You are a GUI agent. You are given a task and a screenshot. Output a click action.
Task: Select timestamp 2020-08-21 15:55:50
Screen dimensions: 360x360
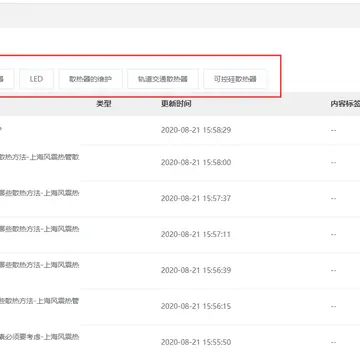(x=196, y=342)
